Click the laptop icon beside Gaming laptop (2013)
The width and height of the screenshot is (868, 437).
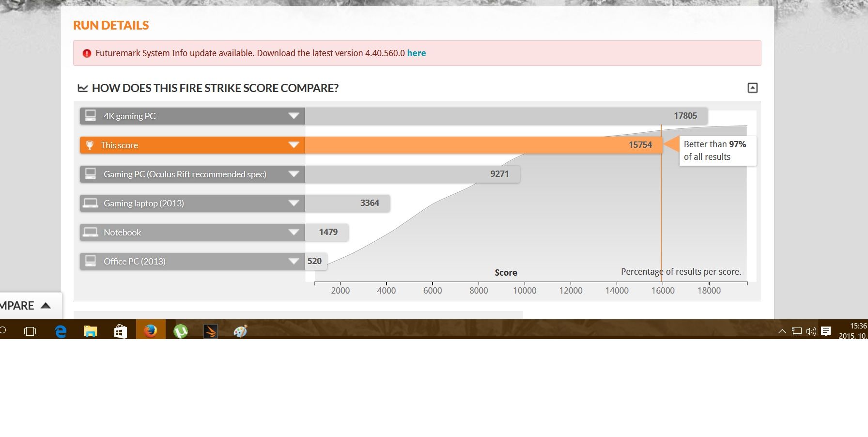coord(90,203)
